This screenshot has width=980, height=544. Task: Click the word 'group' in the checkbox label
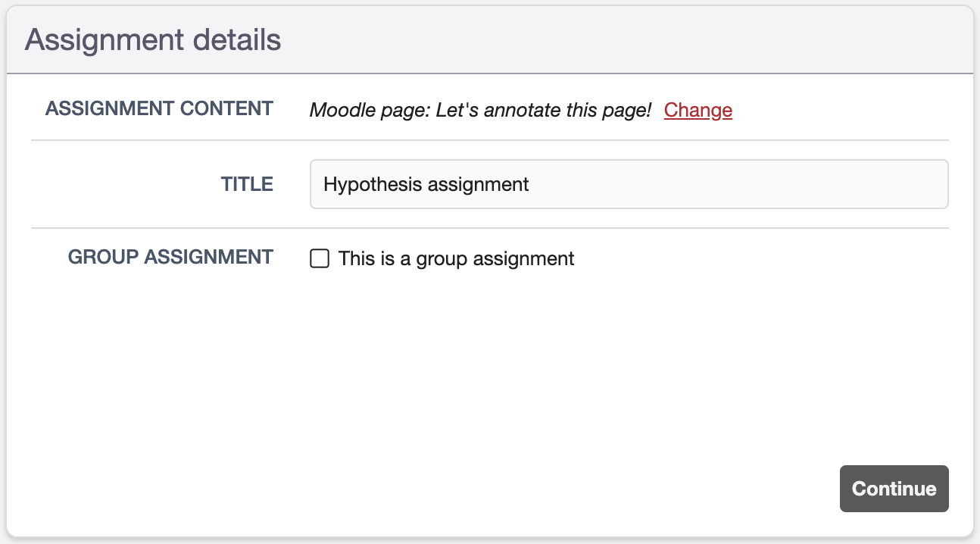442,259
